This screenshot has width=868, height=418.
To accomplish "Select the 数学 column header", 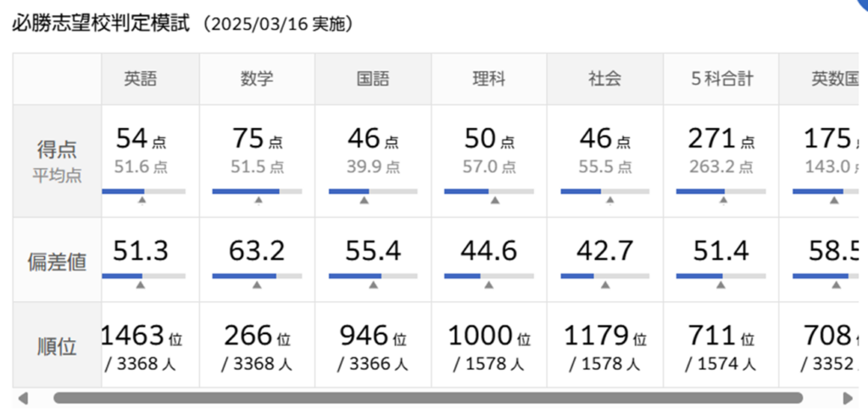I will [256, 79].
